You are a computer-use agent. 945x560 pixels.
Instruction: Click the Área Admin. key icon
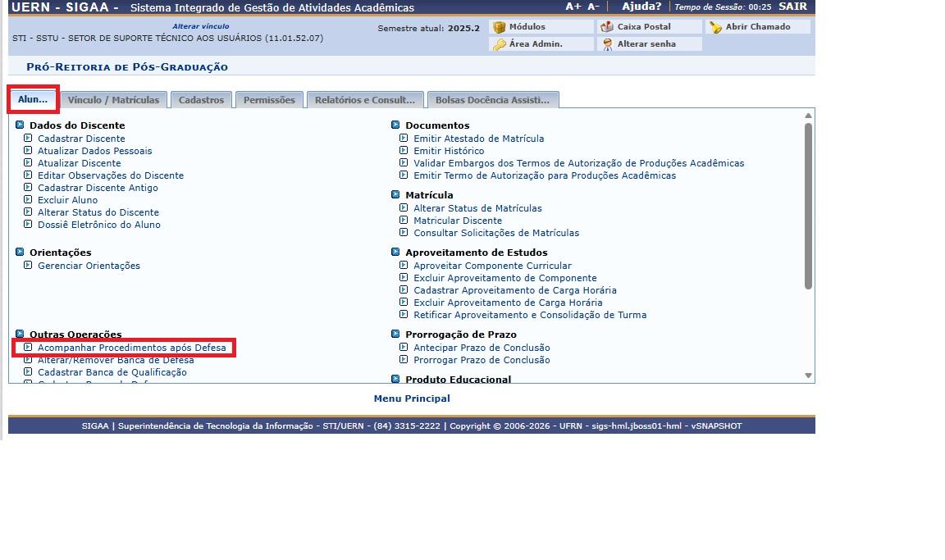click(499, 44)
